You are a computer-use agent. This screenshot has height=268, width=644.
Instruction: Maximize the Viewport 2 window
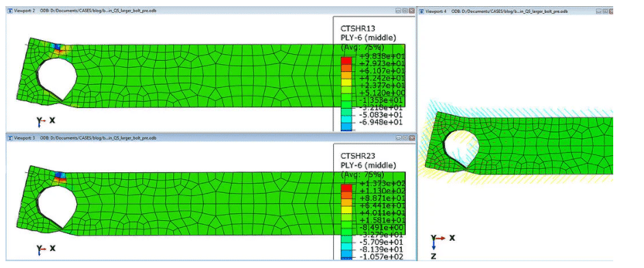tap(404, 11)
